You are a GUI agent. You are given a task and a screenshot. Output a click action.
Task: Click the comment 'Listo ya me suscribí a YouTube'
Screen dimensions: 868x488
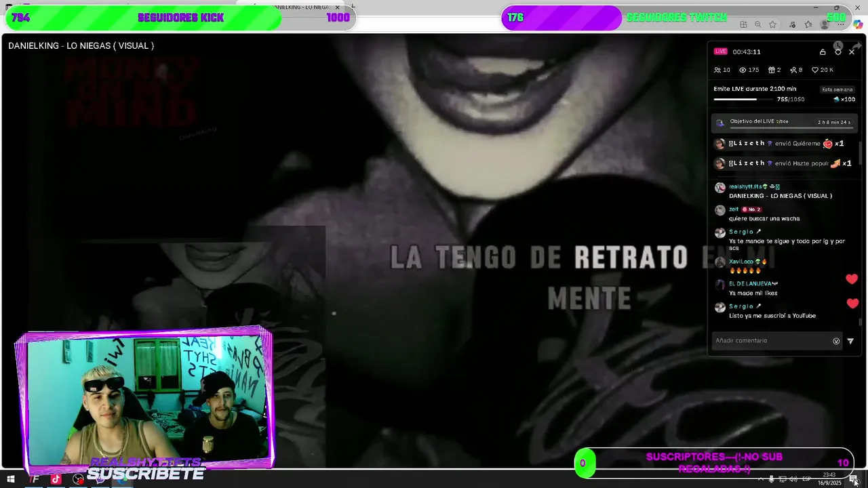tap(772, 316)
